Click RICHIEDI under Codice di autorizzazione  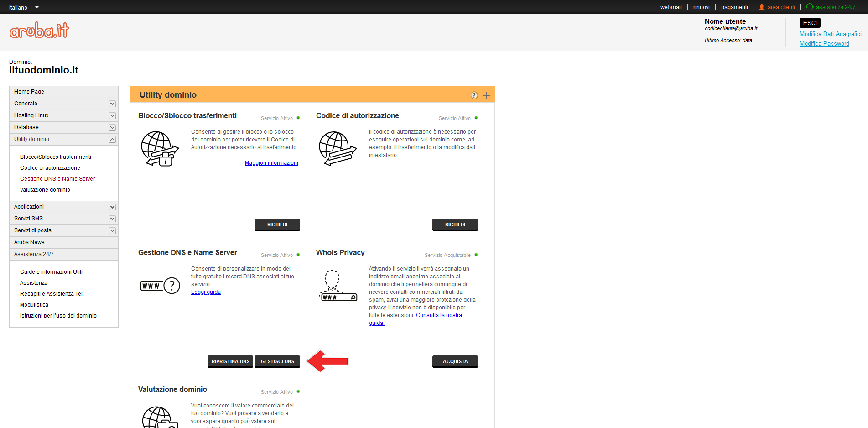[455, 224]
